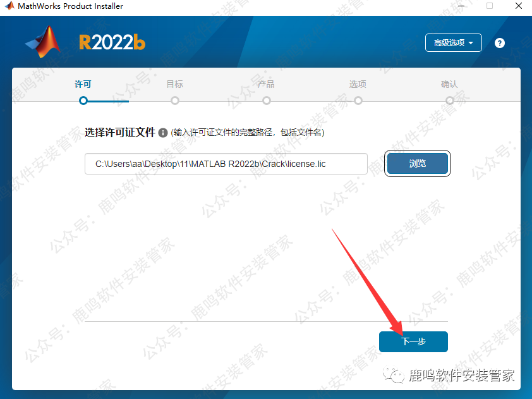Viewport: 532px width, 399px height.
Task: Click the 浏览 browse button
Action: 417,164
